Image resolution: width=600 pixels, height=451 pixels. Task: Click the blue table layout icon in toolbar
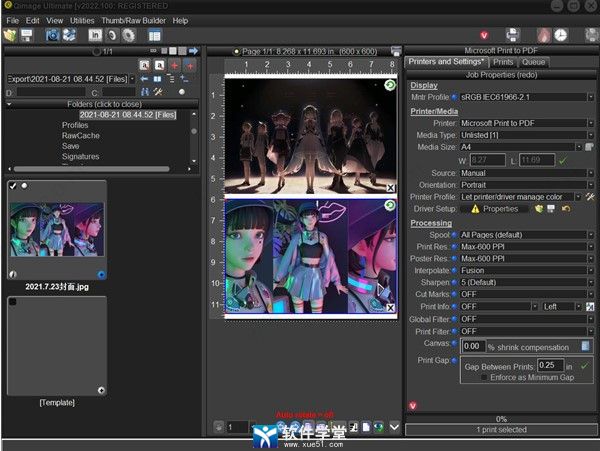pyautogui.click(x=155, y=36)
